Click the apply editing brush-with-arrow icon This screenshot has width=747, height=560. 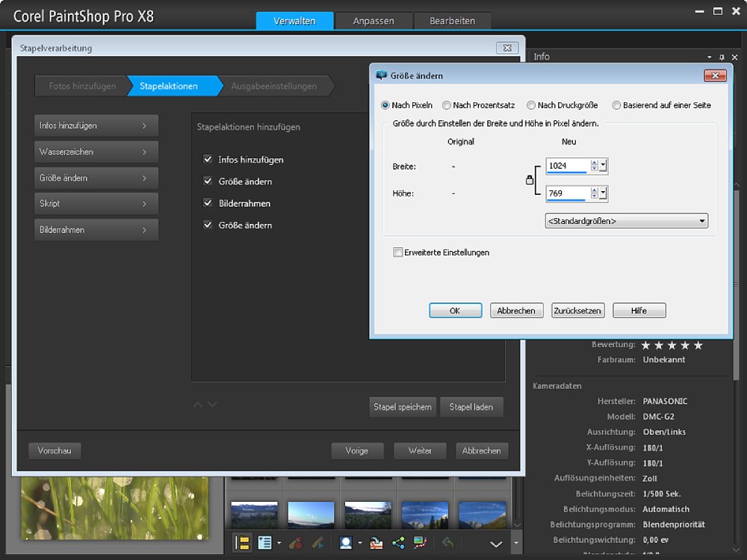[x=318, y=542]
